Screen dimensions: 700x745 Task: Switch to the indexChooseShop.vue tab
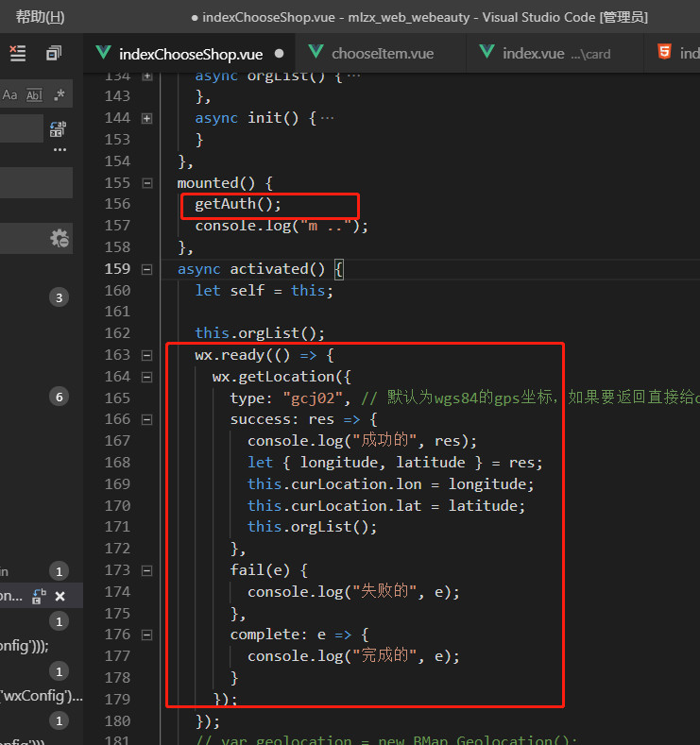(x=190, y=54)
